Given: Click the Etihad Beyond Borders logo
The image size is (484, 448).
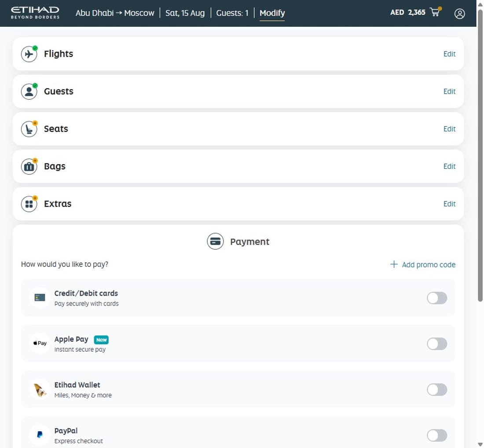Looking at the screenshot, I should (35, 13).
